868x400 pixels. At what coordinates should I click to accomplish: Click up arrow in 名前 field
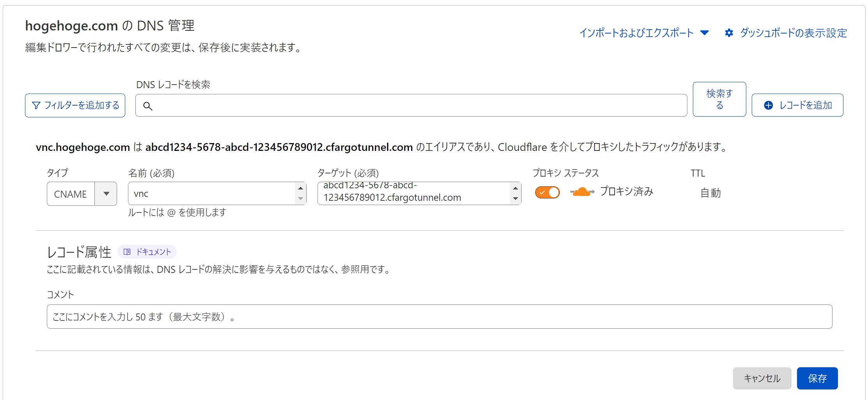tap(300, 188)
